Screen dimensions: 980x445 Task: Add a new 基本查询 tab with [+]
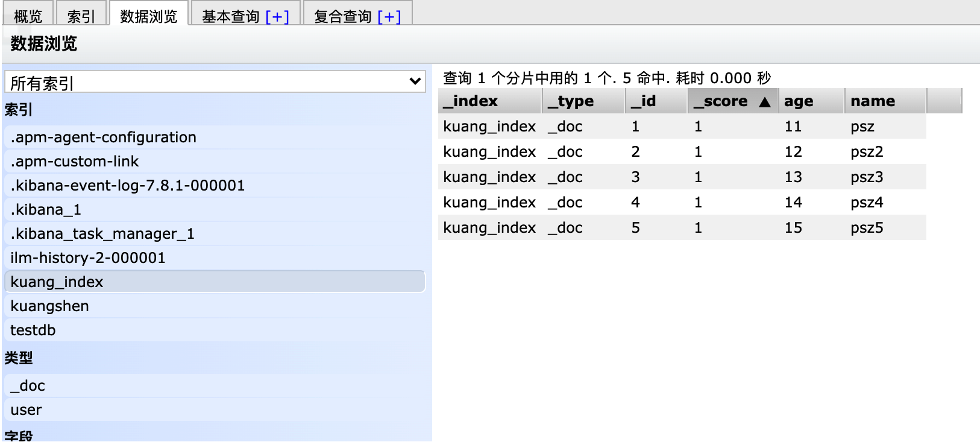[x=277, y=16]
